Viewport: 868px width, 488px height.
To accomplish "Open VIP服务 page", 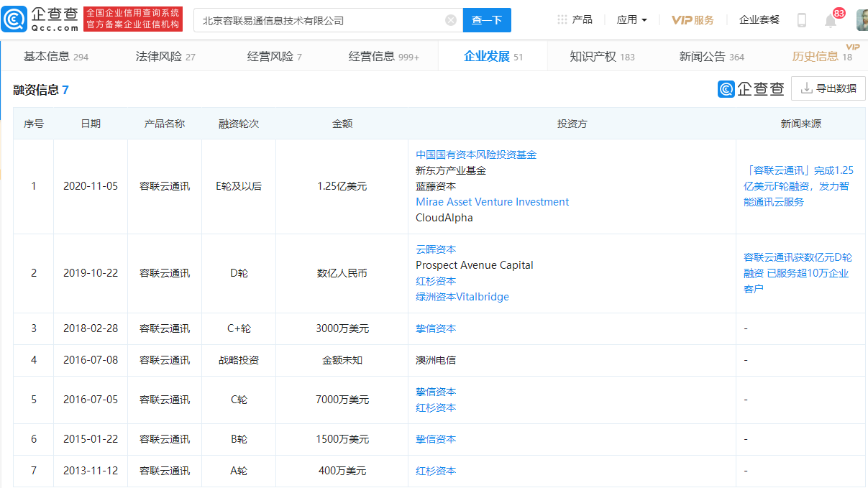I will [693, 19].
